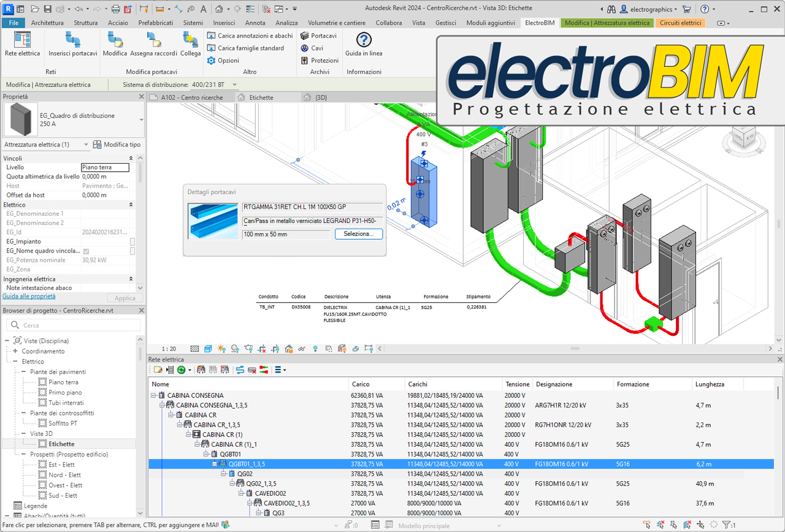The height and width of the screenshot is (532, 785).
Task: Collapse Ingegneria elettrica section
Action: (131, 279)
